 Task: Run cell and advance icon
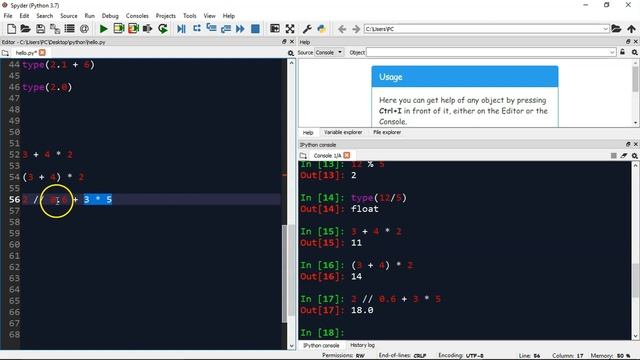point(133,29)
